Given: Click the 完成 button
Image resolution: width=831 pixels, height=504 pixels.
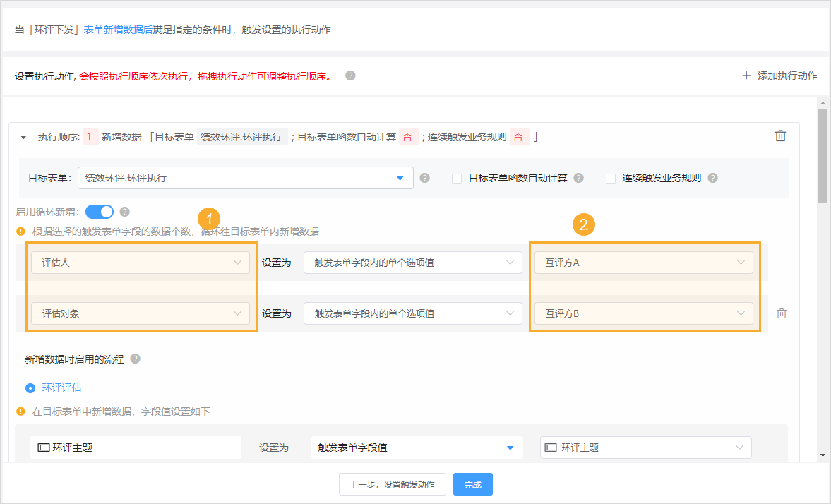Looking at the screenshot, I should [x=472, y=484].
